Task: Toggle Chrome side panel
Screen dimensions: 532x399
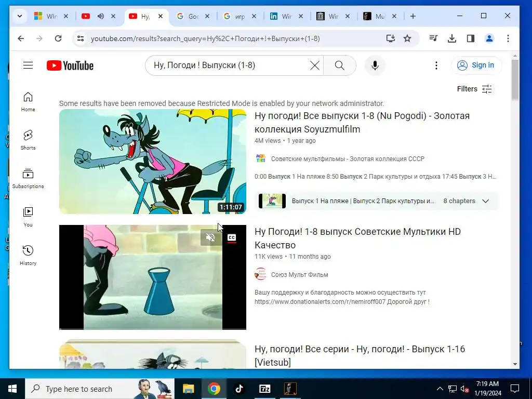Action: tap(471, 38)
